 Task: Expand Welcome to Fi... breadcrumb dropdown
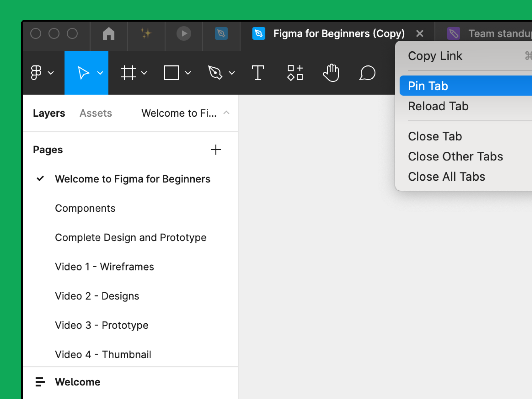point(226,113)
